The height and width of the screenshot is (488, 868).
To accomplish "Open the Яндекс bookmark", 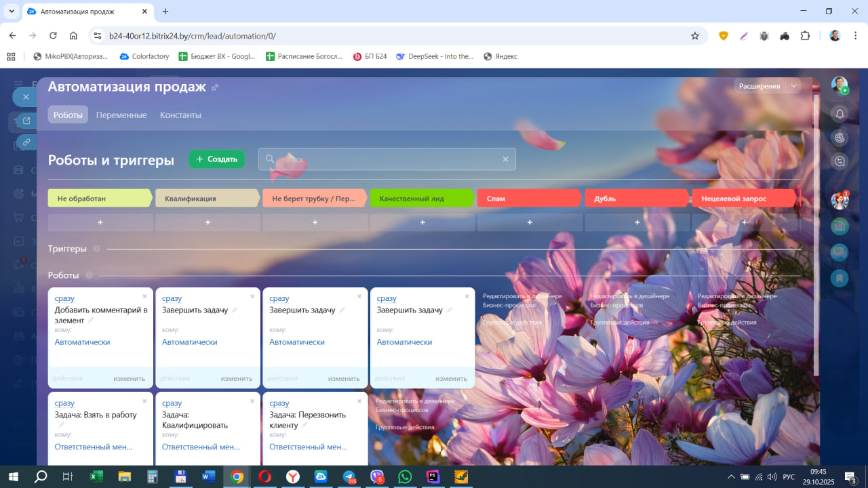I will [500, 56].
